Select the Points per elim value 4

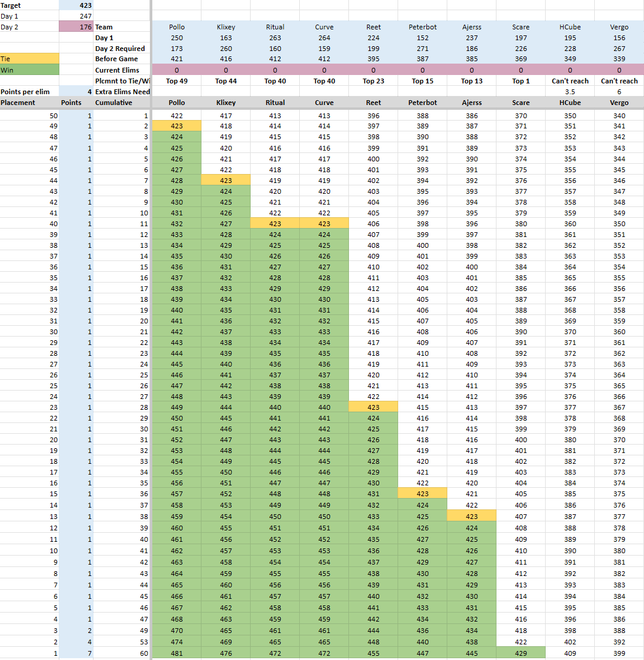(x=76, y=92)
